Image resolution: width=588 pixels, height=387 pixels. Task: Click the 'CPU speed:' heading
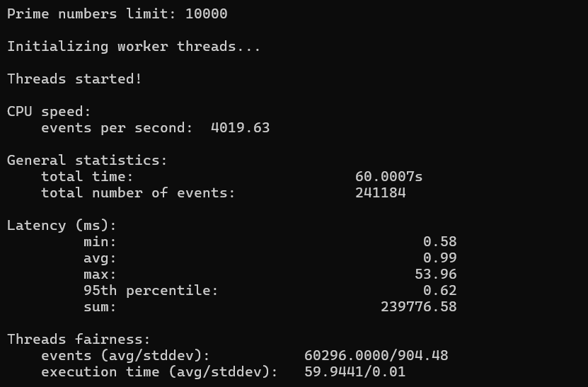point(49,112)
